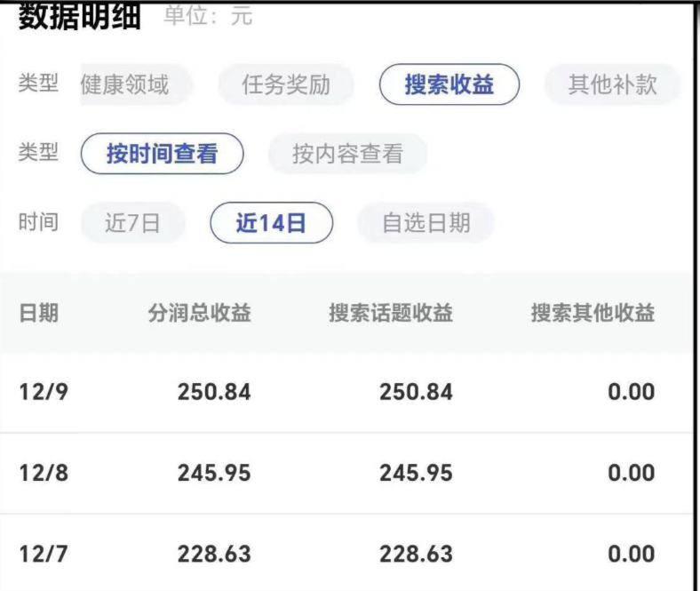Click the 数据明细 section title
The image size is (700, 591).
pyautogui.click(x=79, y=16)
